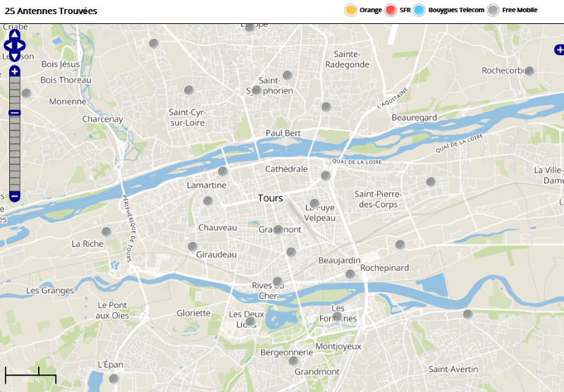Select the antenna marker near Rochecorbon
The image size is (564, 392).
[x=529, y=71]
